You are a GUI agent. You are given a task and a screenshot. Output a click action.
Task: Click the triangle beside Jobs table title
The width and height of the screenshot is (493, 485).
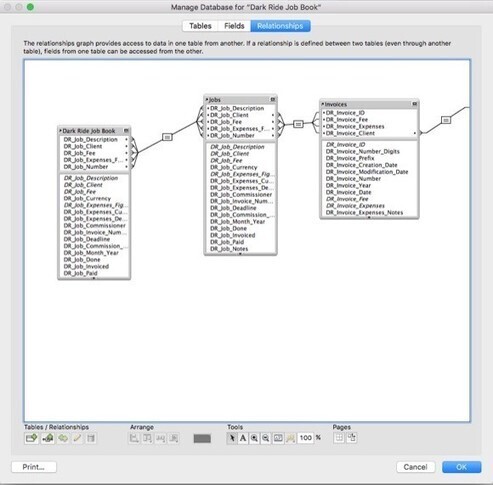pos(207,99)
